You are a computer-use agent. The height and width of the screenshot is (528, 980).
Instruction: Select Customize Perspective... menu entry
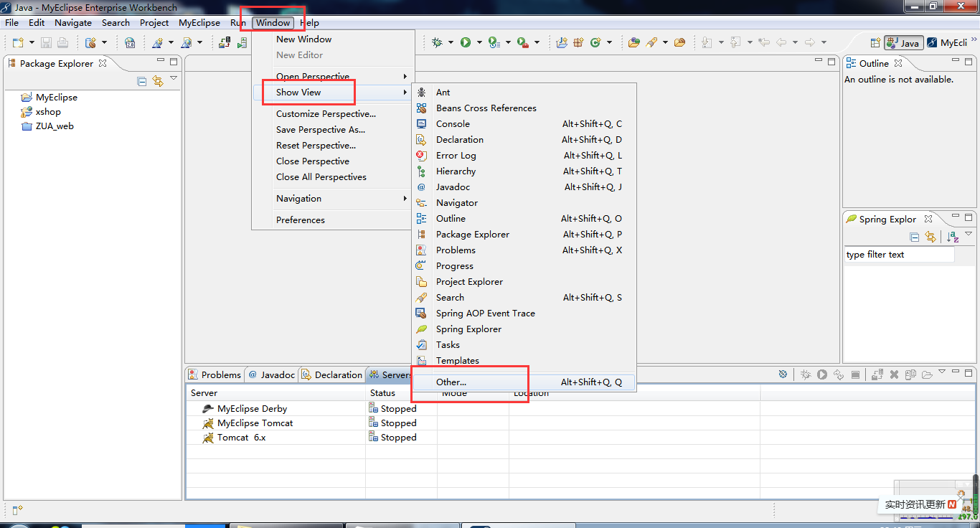click(x=326, y=114)
